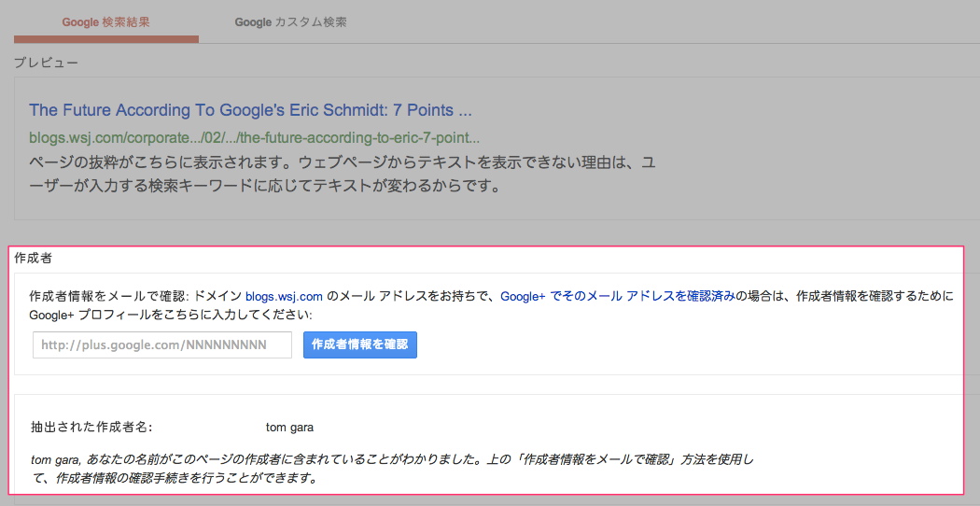Switch to the Google 検索結果 tab

pyautogui.click(x=105, y=22)
